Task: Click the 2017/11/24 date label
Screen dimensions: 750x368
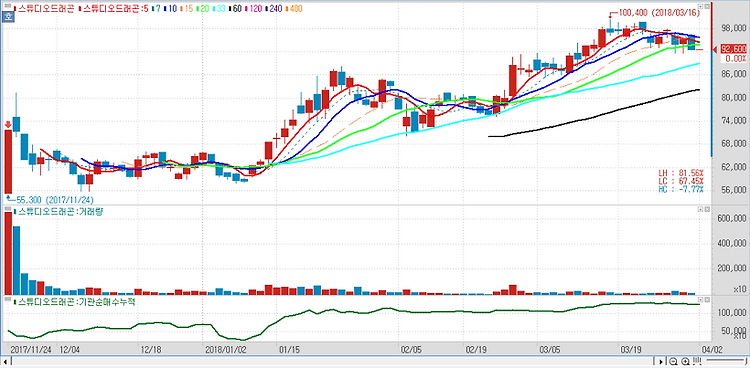Action: click(x=32, y=349)
